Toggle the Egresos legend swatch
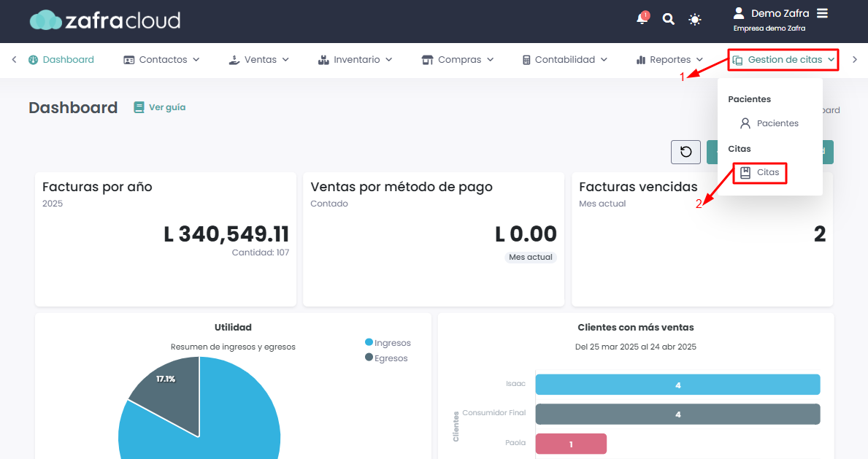The height and width of the screenshot is (459, 868). pos(369,357)
